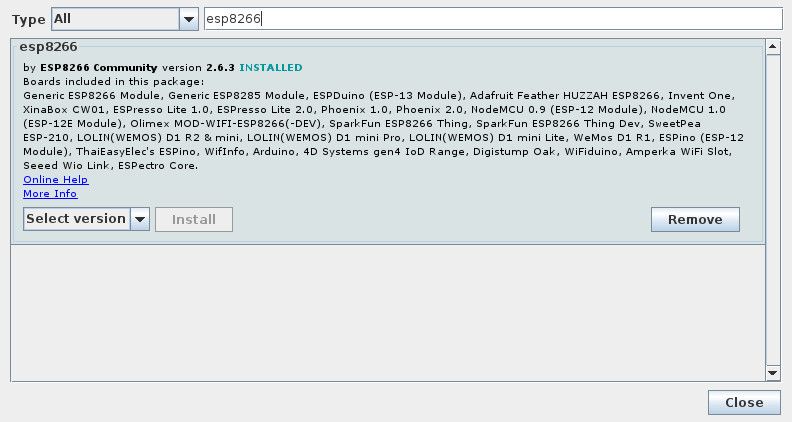Click the Type dropdown arrow button
792x422 pixels.
click(x=189, y=19)
